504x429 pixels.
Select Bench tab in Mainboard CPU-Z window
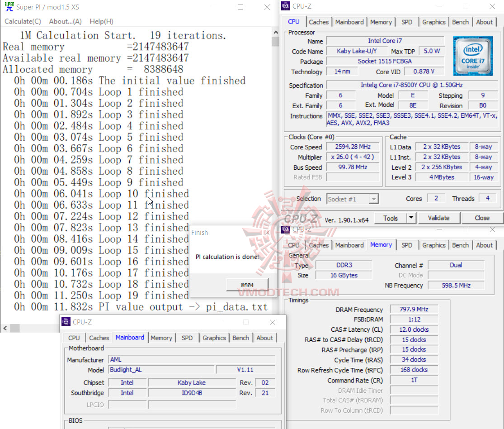241,338
